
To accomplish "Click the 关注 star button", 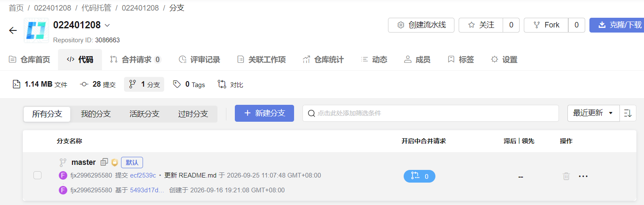I will (x=481, y=25).
